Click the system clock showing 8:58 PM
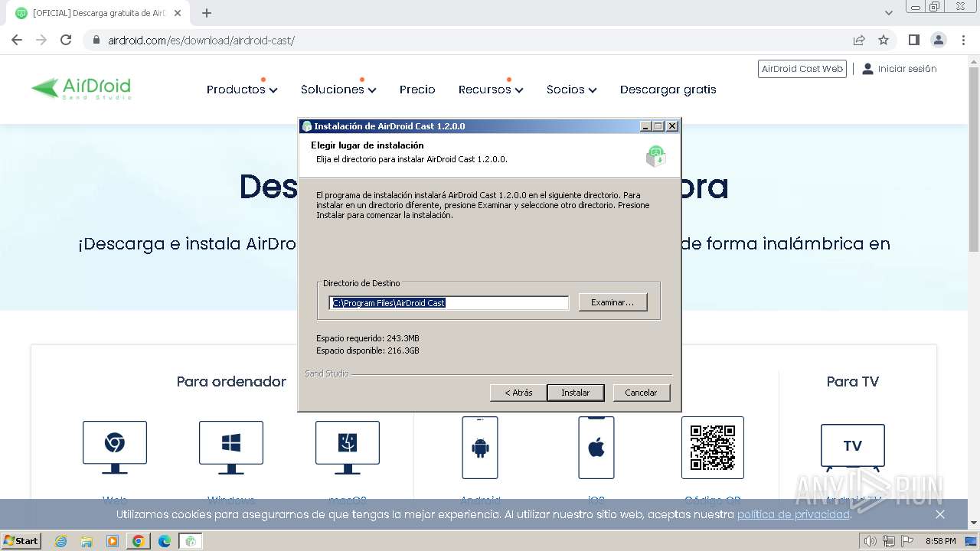The width and height of the screenshot is (980, 551). pyautogui.click(x=940, y=541)
